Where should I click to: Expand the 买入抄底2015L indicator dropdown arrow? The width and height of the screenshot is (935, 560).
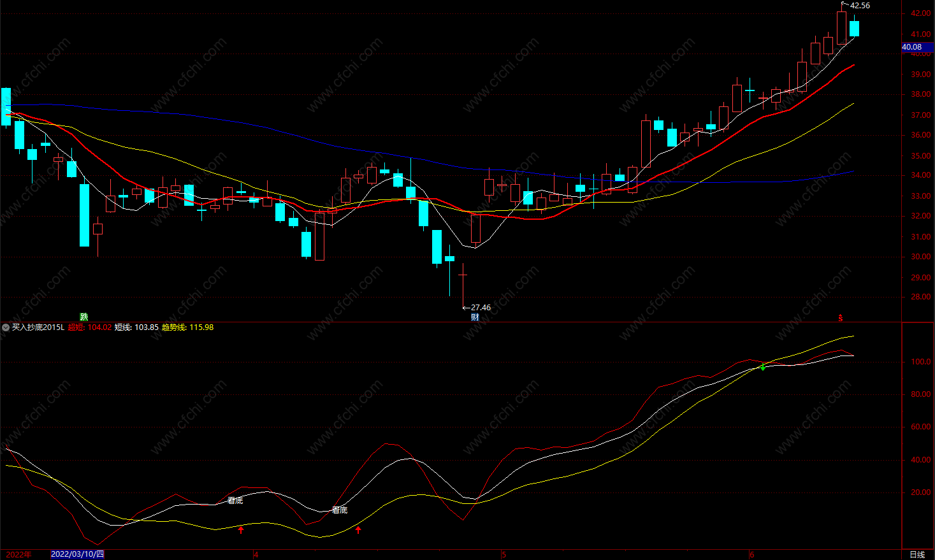(x=6, y=327)
